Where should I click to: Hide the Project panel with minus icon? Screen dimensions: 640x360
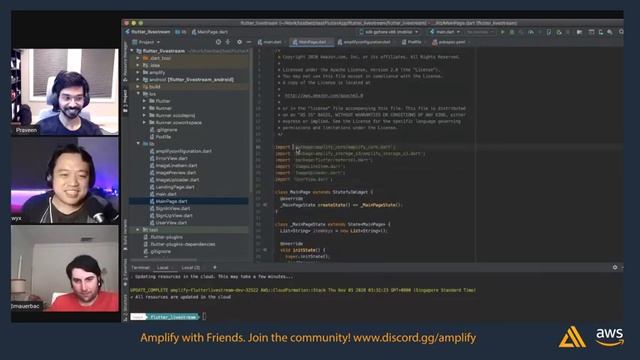point(249,42)
